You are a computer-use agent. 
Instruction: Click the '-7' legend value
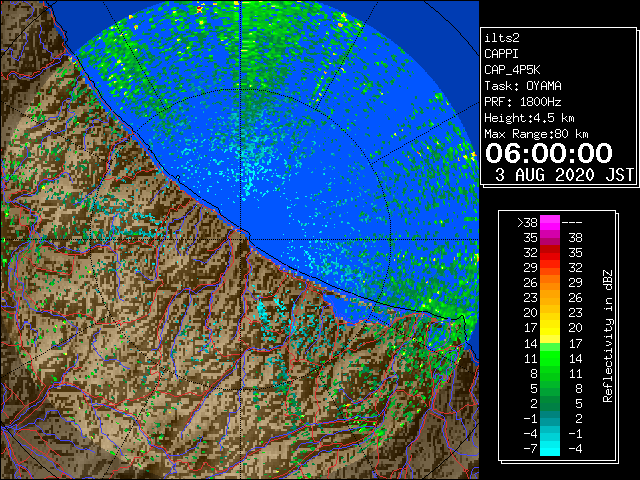530,449
